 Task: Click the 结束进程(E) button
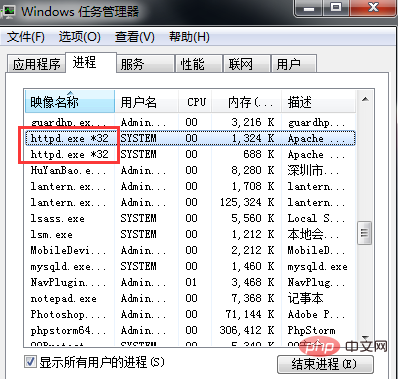click(x=325, y=364)
